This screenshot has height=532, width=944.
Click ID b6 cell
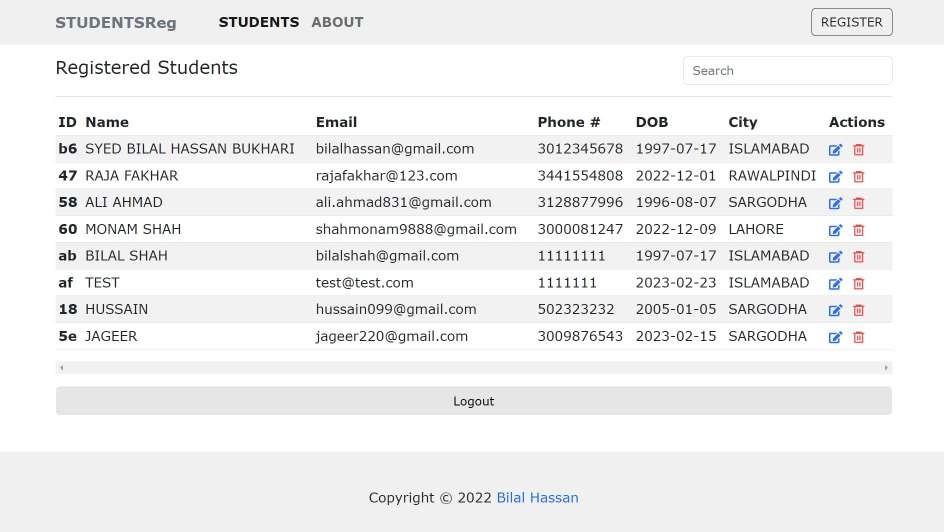67,149
